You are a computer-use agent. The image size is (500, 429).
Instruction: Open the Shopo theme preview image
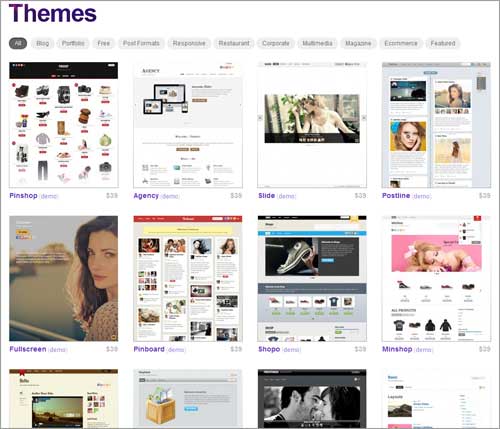click(x=312, y=279)
